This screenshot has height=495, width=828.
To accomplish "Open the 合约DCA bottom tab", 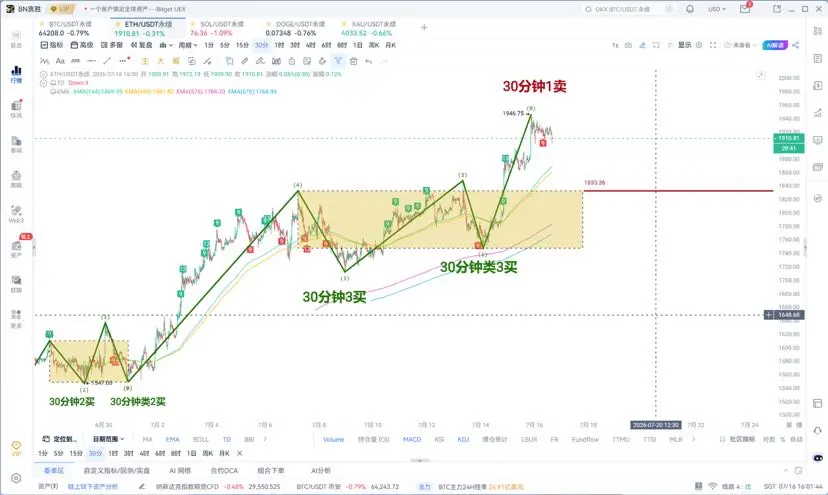I will 224,471.
